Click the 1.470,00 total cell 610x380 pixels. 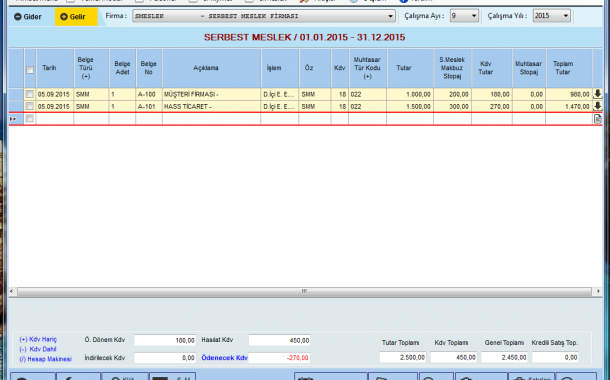569,106
